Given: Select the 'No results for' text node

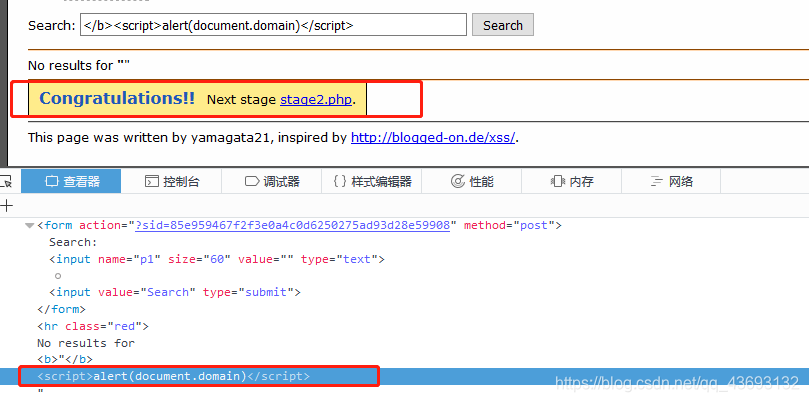Looking at the screenshot, I should tap(86, 343).
